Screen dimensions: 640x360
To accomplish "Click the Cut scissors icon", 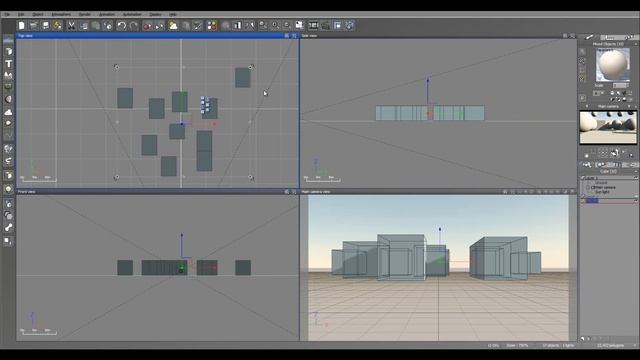I will 71,26.
